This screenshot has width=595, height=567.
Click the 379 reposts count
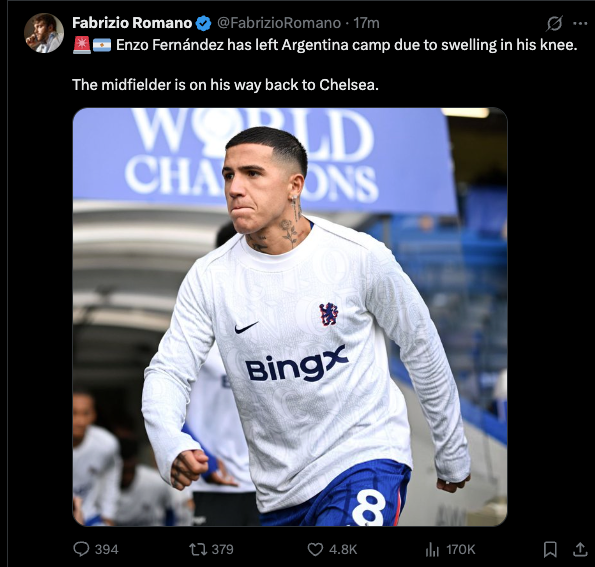tap(222, 550)
